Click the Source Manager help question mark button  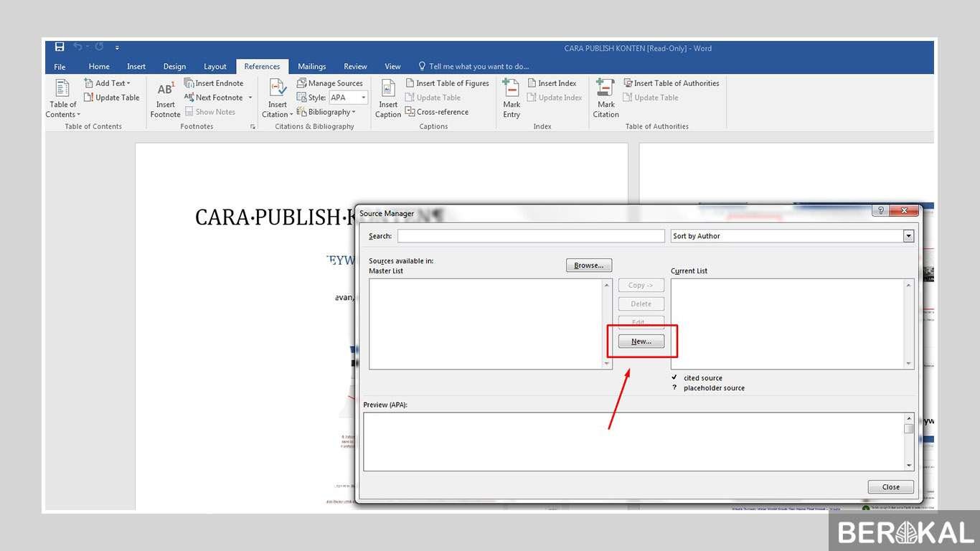pyautogui.click(x=880, y=211)
